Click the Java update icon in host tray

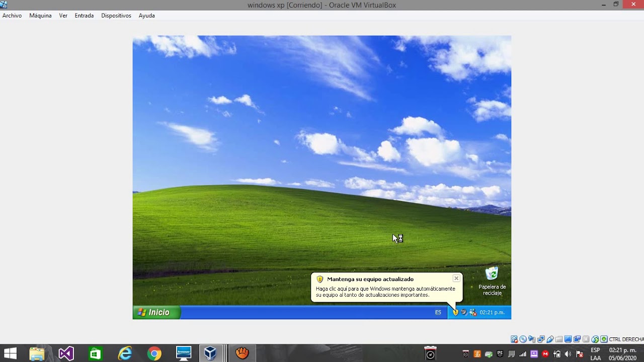pyautogui.click(x=477, y=354)
